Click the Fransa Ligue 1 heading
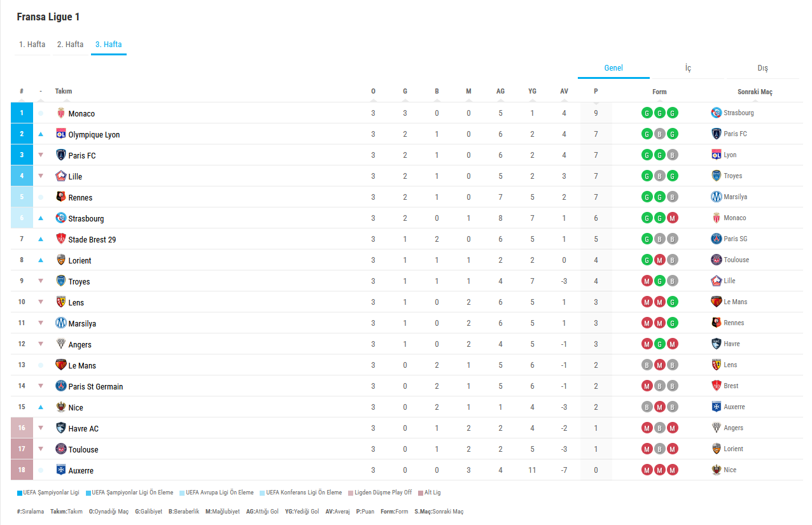The image size is (812, 525). coord(48,17)
